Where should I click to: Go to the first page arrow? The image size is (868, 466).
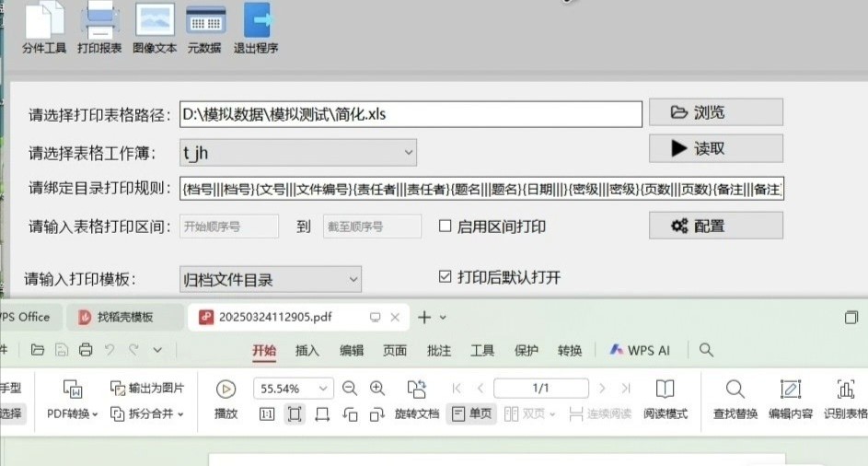coord(457,389)
